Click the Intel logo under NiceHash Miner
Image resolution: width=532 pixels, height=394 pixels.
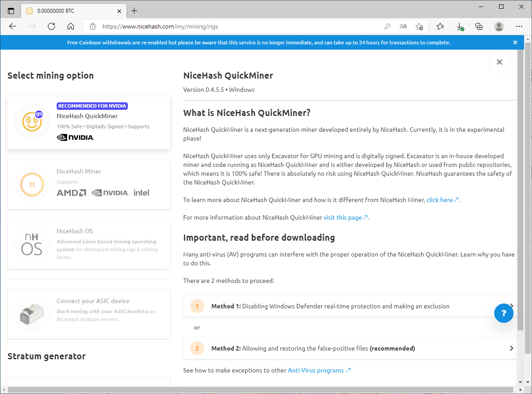point(141,192)
